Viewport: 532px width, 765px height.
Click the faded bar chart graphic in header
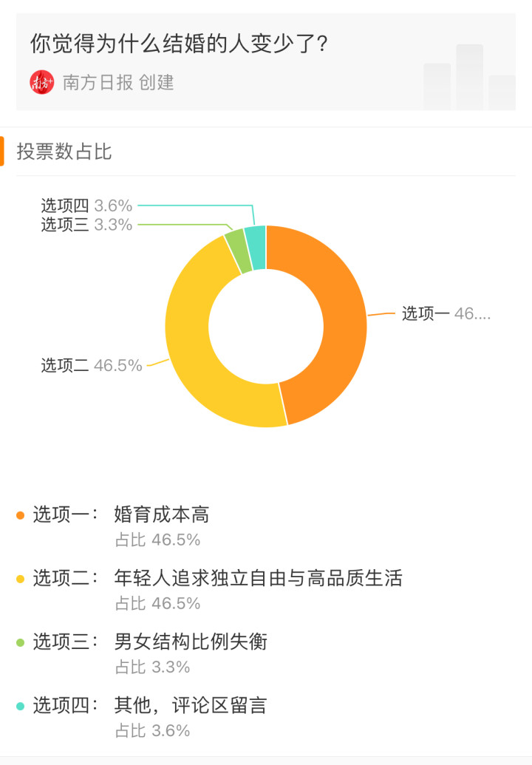(469, 77)
